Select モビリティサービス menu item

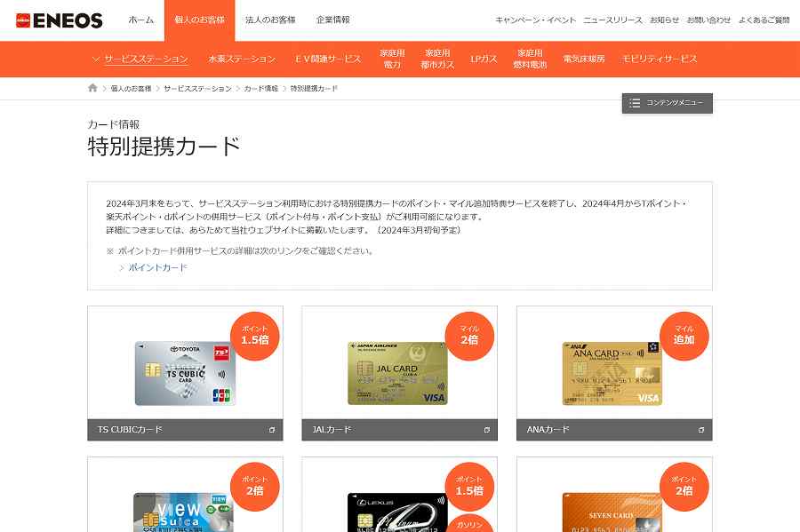point(660,60)
